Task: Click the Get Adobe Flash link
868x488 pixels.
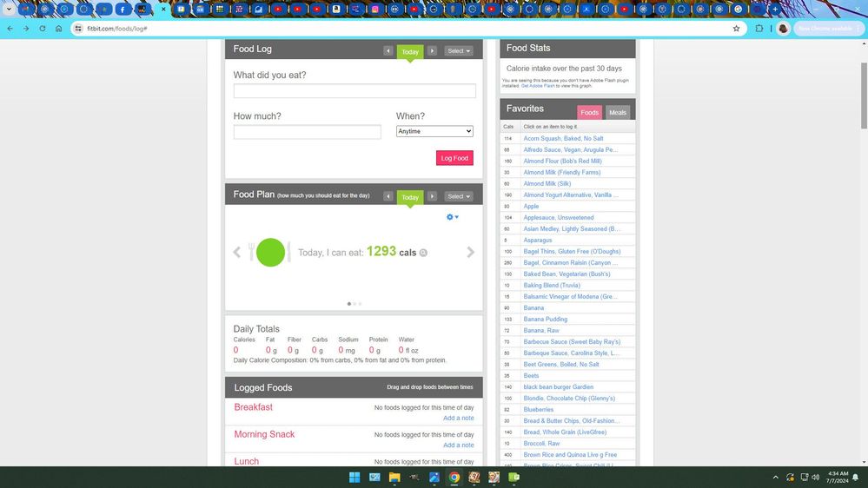Action: coord(538,86)
